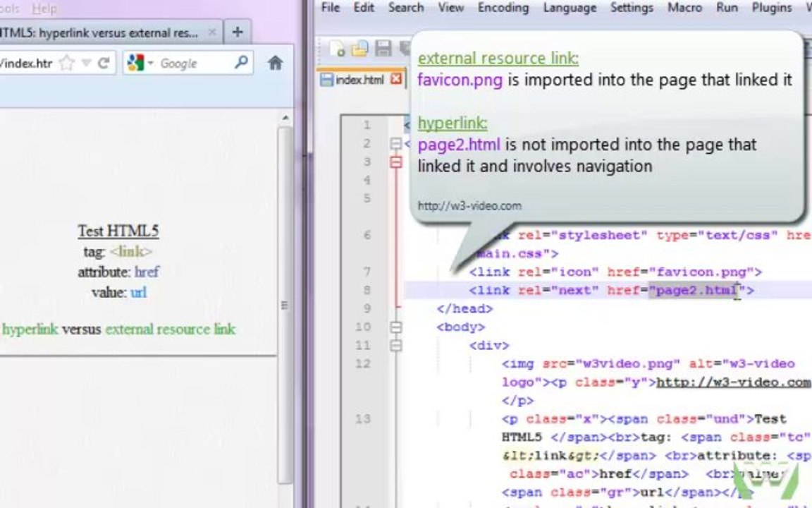Open the Search menu in Notepad++

[x=406, y=8]
